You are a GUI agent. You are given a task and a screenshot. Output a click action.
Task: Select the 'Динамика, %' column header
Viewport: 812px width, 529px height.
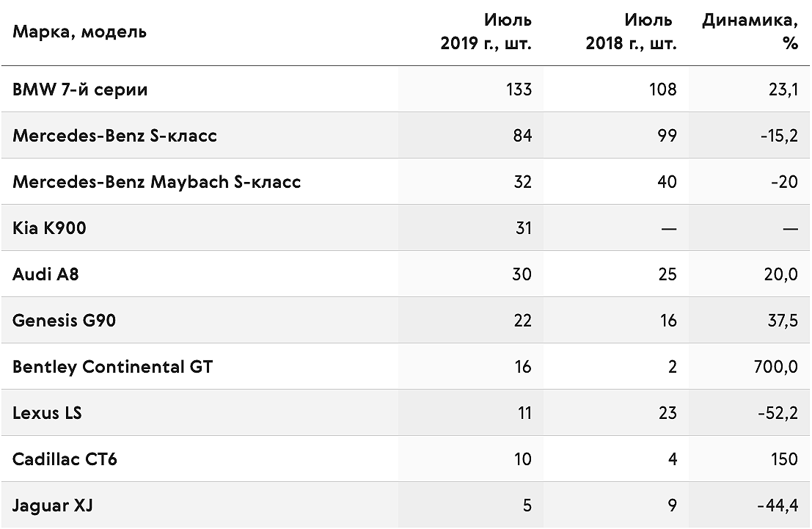pos(750,32)
